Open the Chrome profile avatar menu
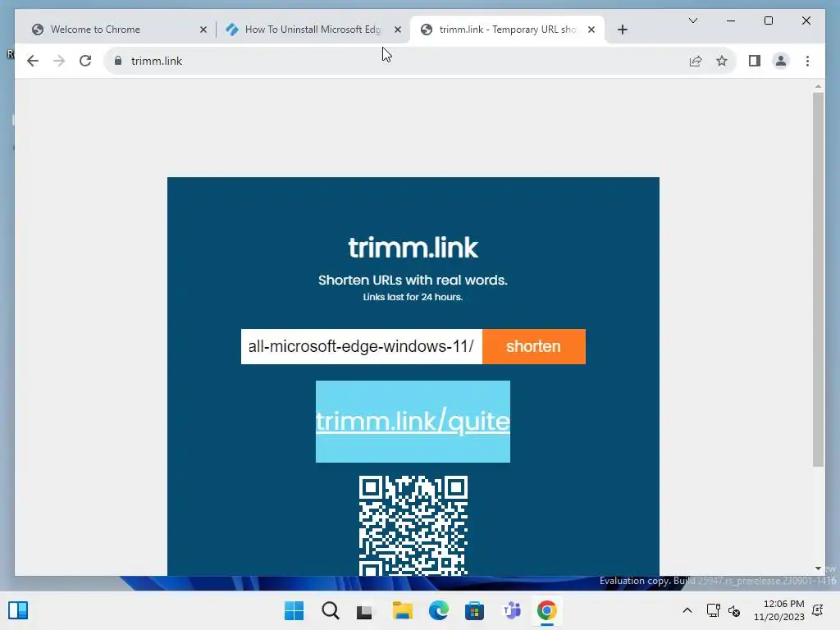This screenshot has height=630, width=840. click(781, 61)
